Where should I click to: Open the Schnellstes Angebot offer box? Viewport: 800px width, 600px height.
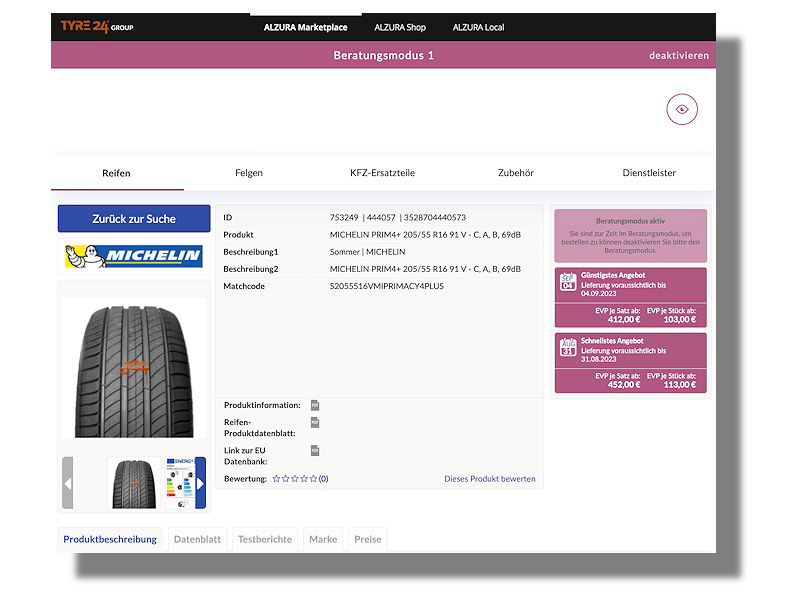click(631, 363)
